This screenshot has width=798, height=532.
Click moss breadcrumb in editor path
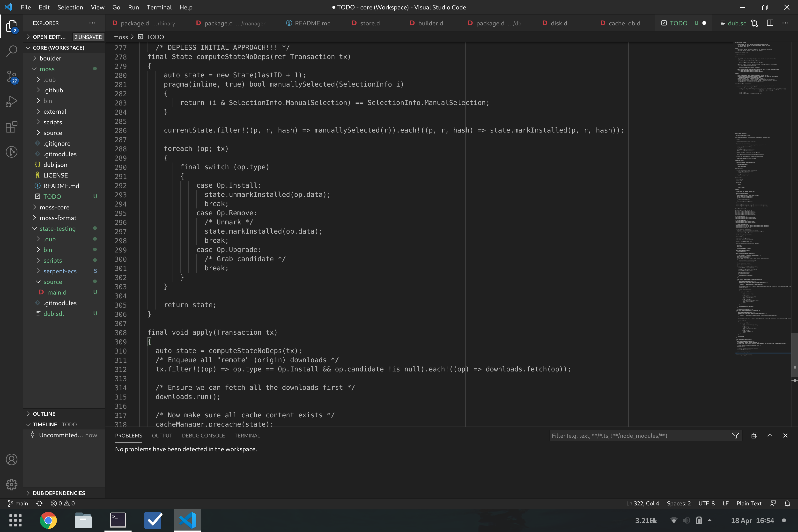(x=120, y=37)
